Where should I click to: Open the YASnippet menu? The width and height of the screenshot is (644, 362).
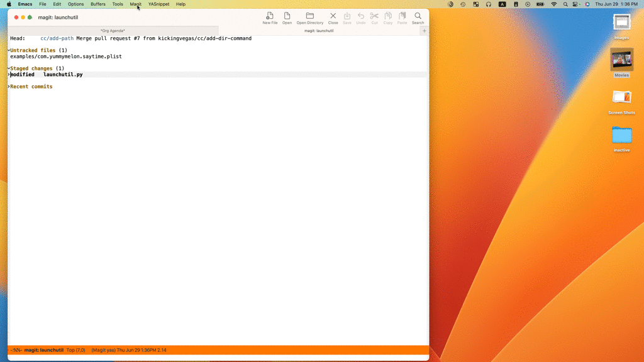pyautogui.click(x=158, y=4)
